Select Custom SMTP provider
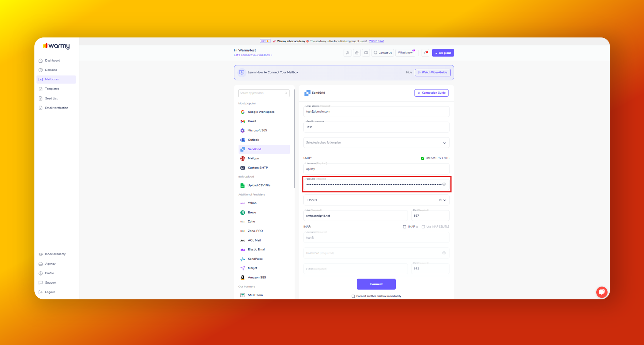This screenshot has height=345, width=644. point(264,168)
